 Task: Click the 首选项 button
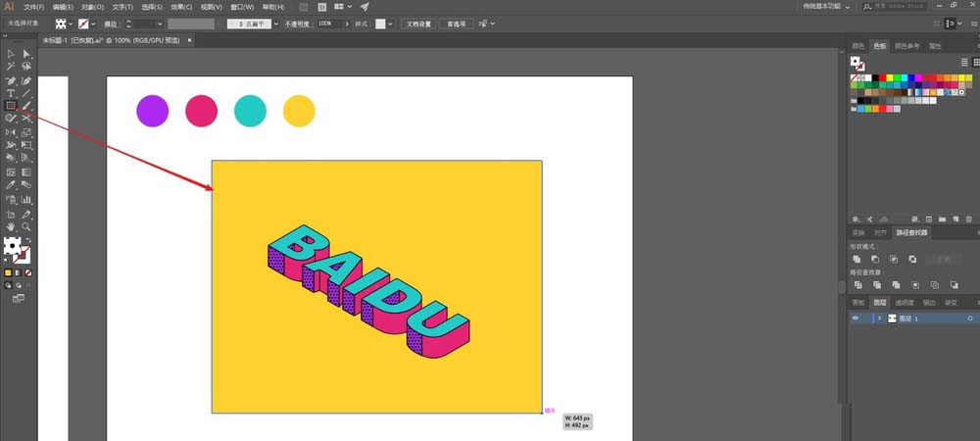(456, 24)
